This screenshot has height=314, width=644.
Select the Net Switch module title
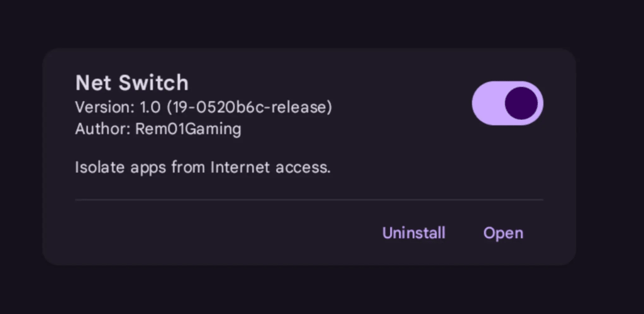click(x=131, y=83)
